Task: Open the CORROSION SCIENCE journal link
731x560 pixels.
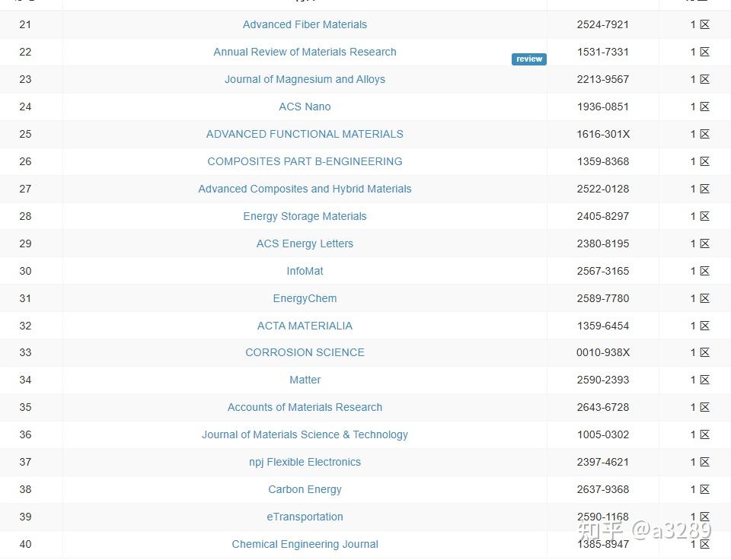Action: click(305, 353)
